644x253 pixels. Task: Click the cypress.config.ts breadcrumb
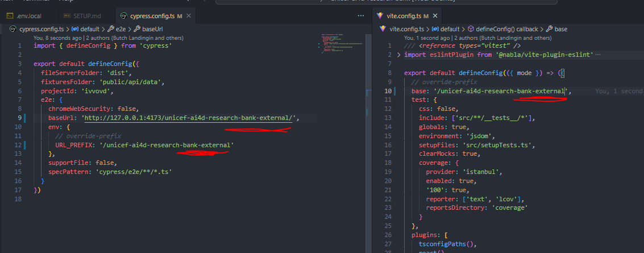41,29
